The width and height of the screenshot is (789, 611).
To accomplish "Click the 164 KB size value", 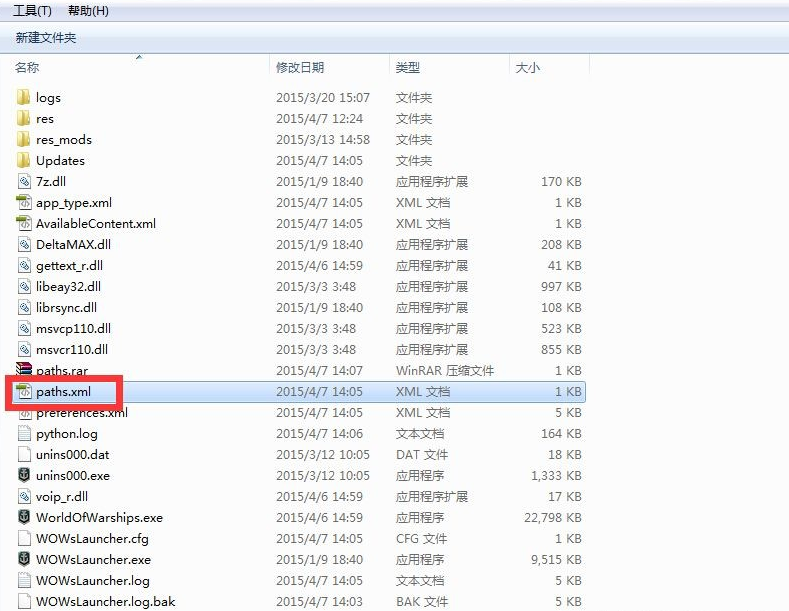I will [561, 433].
